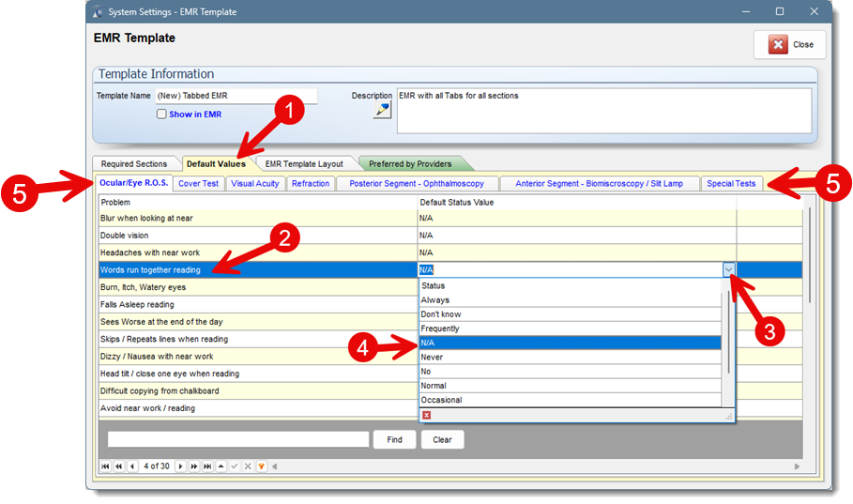Choose 'N/A' in the dropdown list
Screen dimensions: 853x504
coord(571,343)
